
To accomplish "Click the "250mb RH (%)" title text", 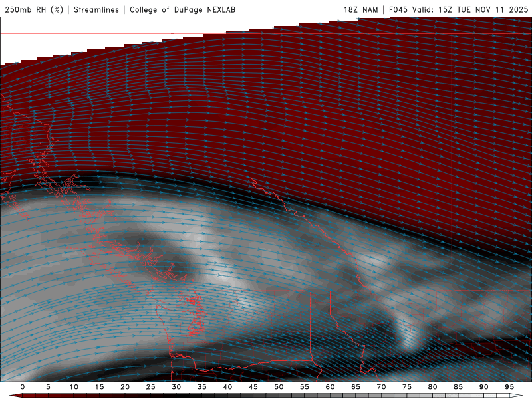I will click(34, 9).
